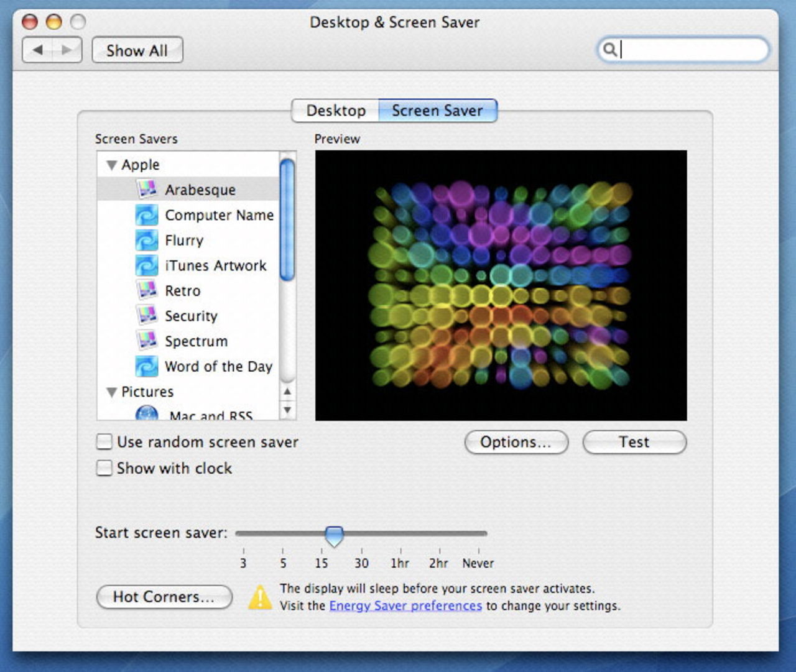The height and width of the screenshot is (672, 796).
Task: Collapse the Apple screen saver category
Action: [111, 164]
